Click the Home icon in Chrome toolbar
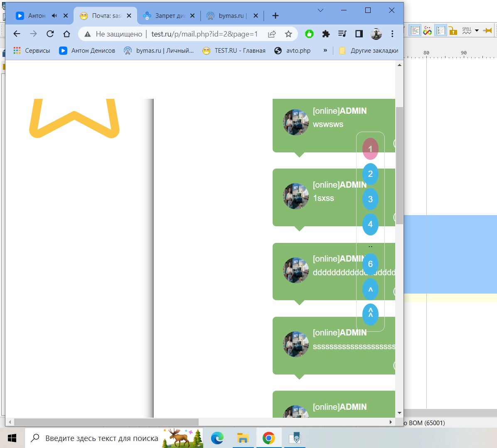 point(66,34)
